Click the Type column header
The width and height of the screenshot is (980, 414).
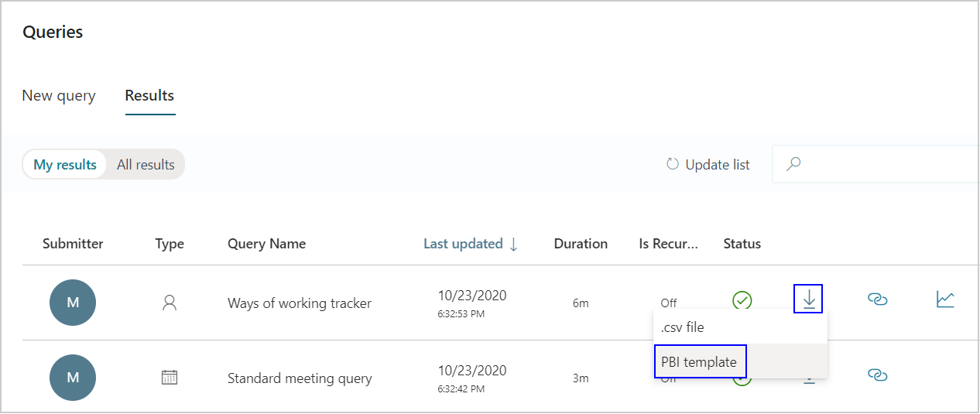click(x=170, y=244)
